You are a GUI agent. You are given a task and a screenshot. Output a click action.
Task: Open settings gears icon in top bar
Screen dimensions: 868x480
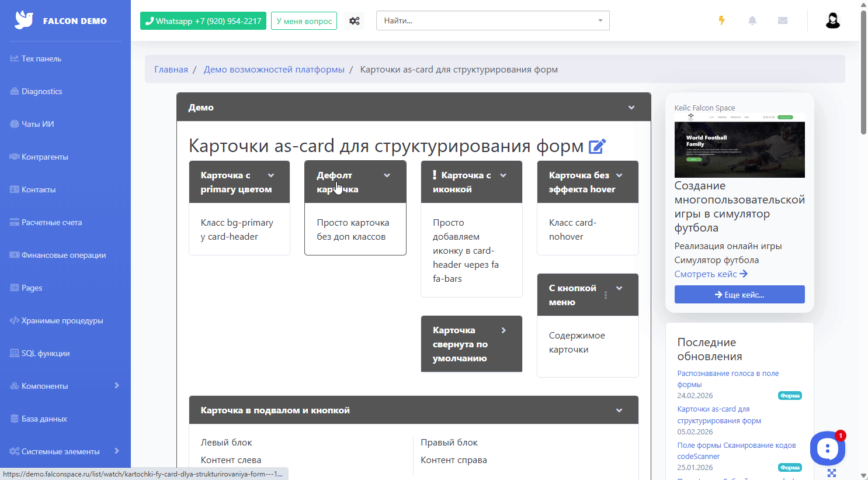click(x=355, y=21)
